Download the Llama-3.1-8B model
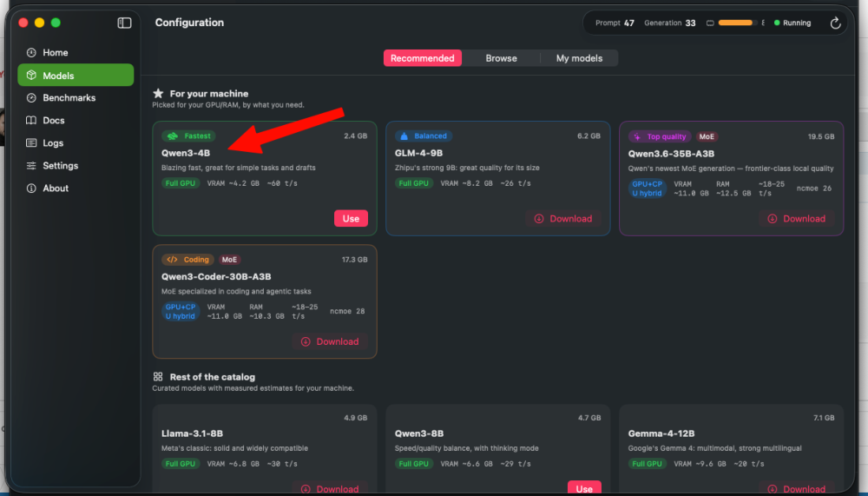 point(330,487)
